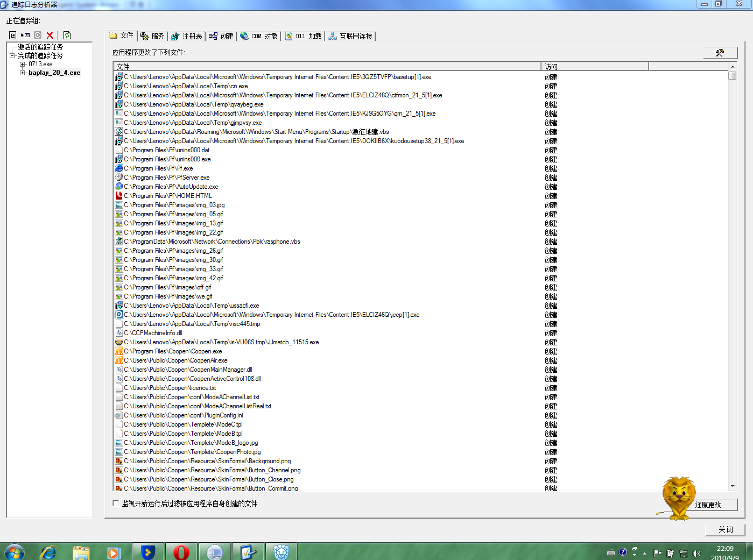The height and width of the screenshot is (560, 753).
Task: Click the volume speaker tray icon
Action: point(696,553)
